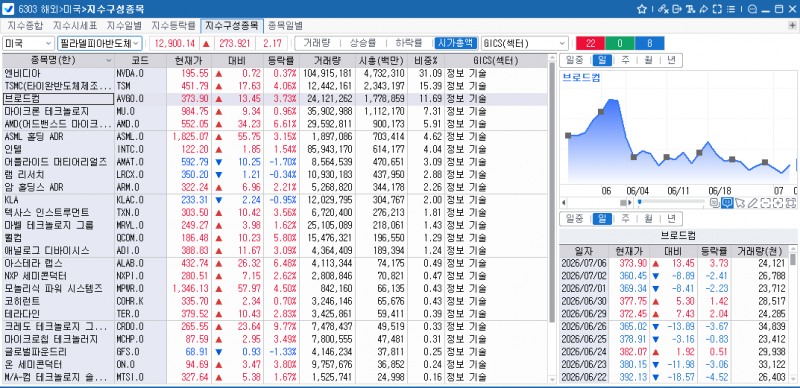The image size is (800, 388).
Task: Open the chat bubble help icon
Action: click(x=752, y=9)
